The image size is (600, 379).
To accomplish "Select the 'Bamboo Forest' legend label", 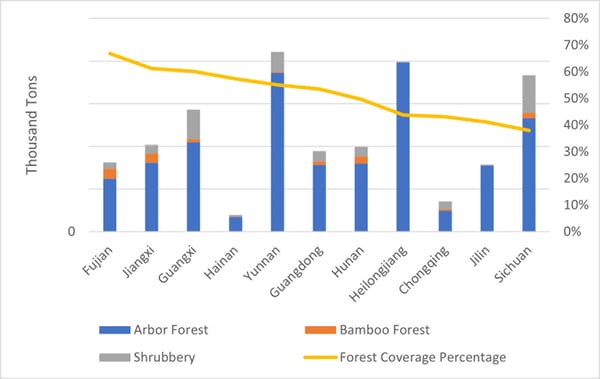I will [x=385, y=330].
